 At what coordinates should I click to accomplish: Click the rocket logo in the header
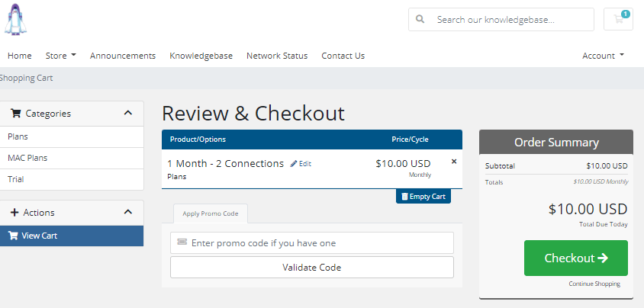15,19
